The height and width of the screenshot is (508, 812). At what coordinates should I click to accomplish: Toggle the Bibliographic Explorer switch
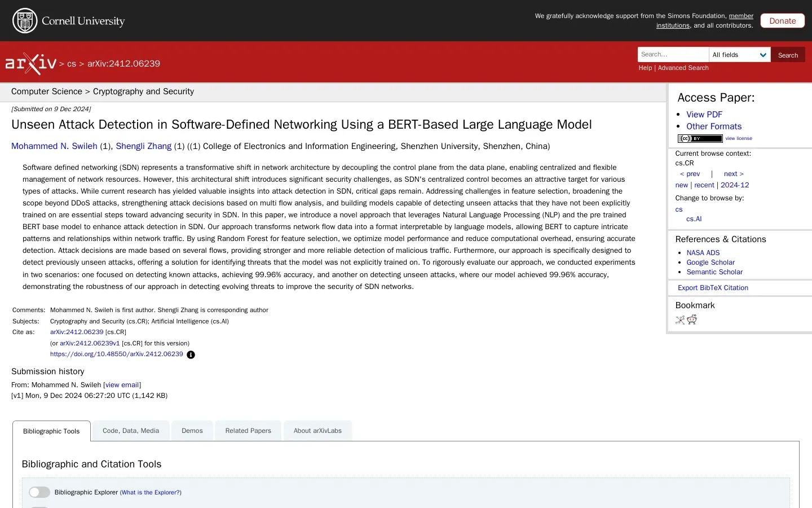click(x=39, y=492)
